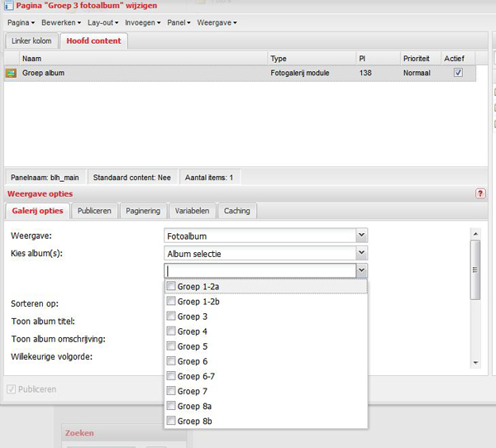Open the Weergave Fotoalbum dropdown arrow

click(x=361, y=236)
